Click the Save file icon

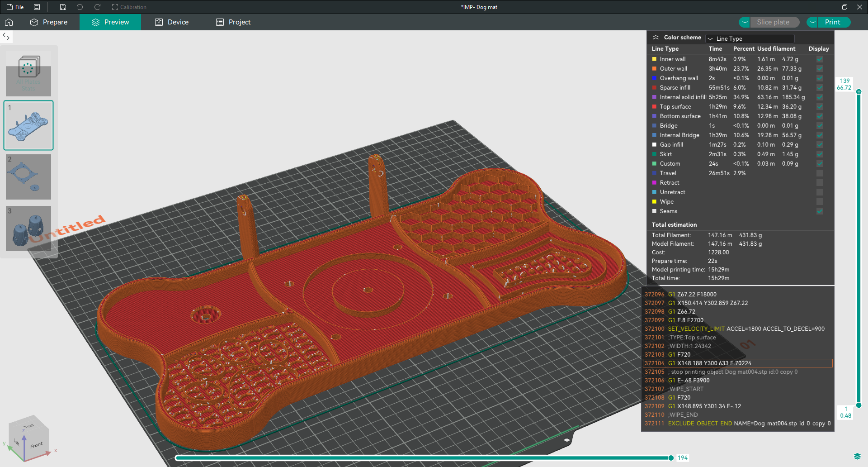[x=63, y=7]
